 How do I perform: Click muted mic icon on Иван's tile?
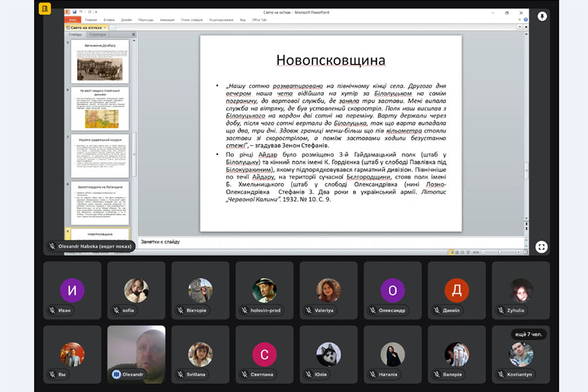(52, 310)
